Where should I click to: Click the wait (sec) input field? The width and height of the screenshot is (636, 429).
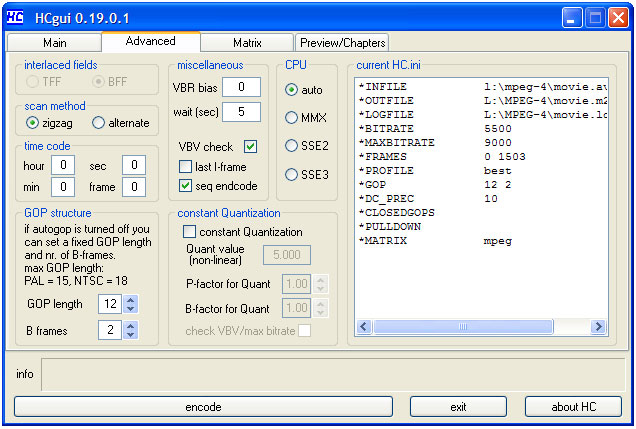(241, 112)
